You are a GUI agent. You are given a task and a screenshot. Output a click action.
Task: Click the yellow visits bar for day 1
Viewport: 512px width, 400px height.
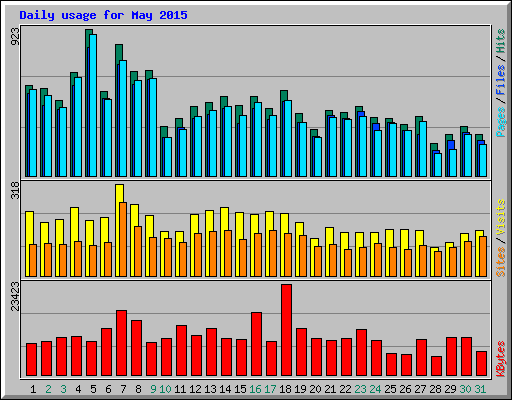pyautogui.click(x=28, y=244)
